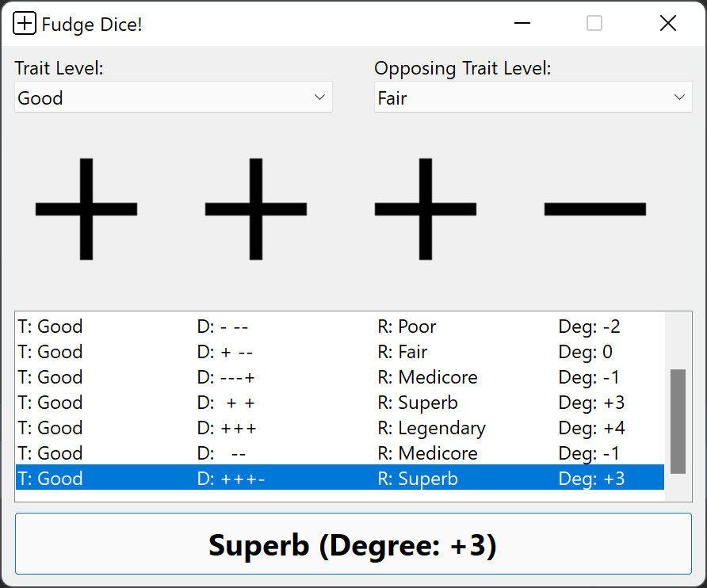
Task: Click the scrollbar track above the thumb
Action: [x=678, y=342]
